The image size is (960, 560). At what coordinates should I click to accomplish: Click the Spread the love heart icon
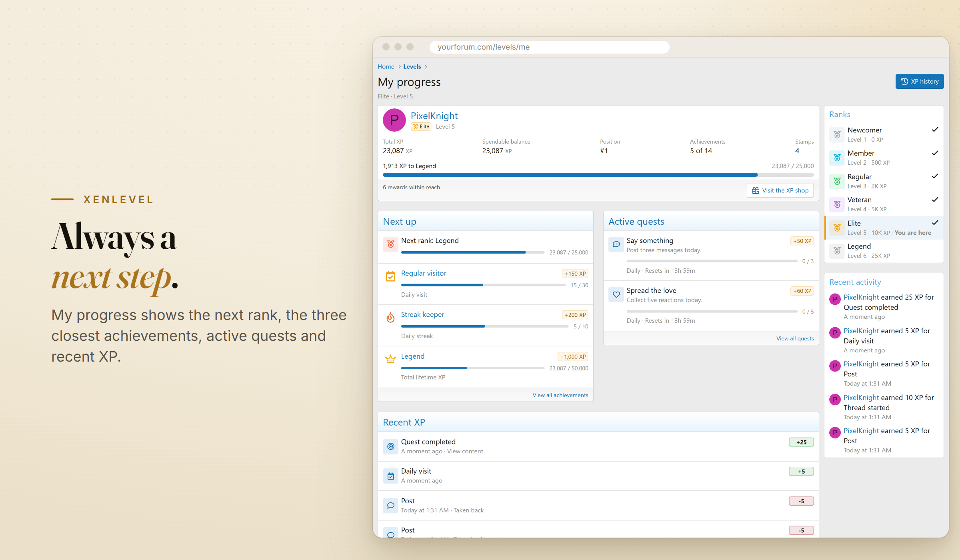(616, 294)
